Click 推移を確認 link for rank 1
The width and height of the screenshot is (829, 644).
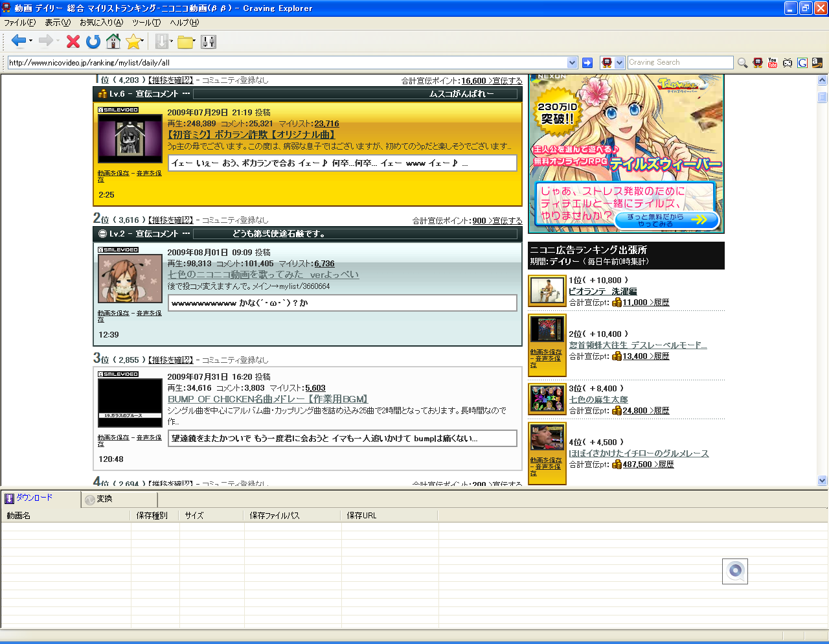click(x=170, y=80)
